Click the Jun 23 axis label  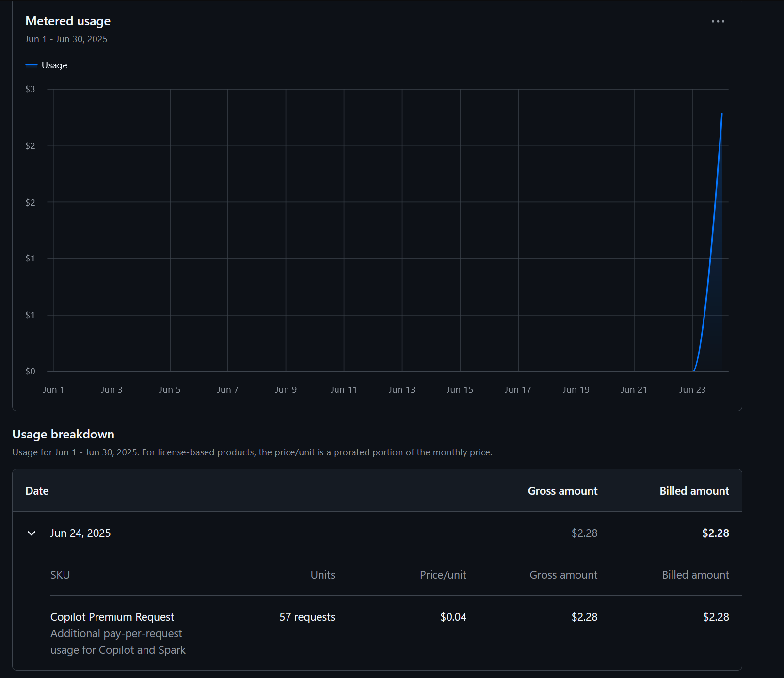click(692, 389)
